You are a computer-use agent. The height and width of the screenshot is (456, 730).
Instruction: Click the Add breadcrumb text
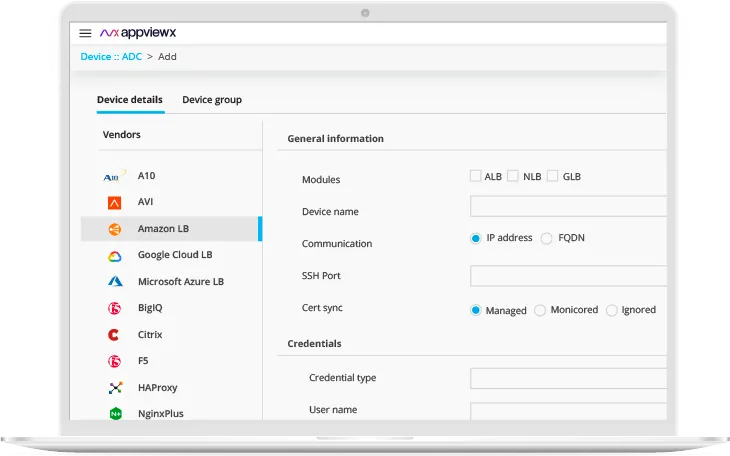tap(167, 56)
